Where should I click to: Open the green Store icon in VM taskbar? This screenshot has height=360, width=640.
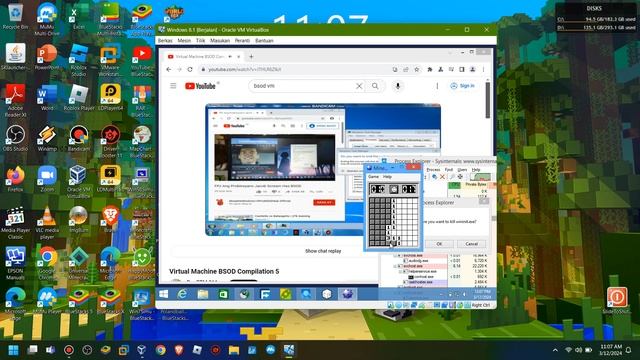pyautogui.click(x=223, y=294)
